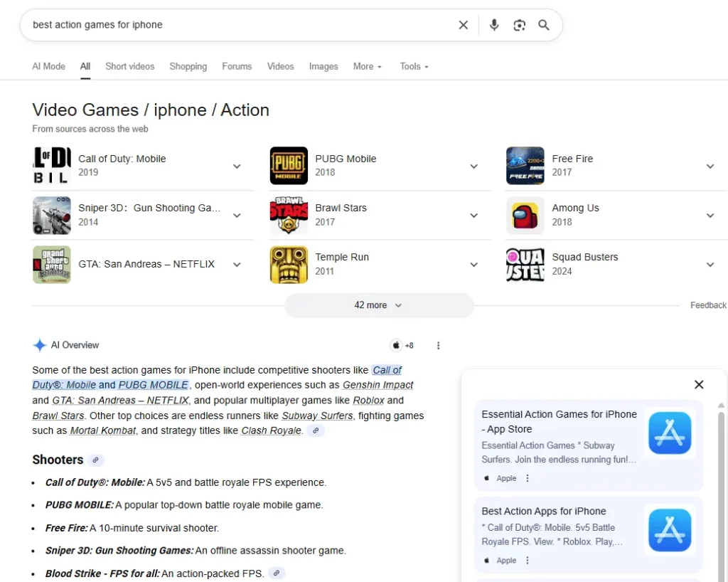Click the Shooters section heading
Viewport: 728px width, 582px height.
(58, 460)
